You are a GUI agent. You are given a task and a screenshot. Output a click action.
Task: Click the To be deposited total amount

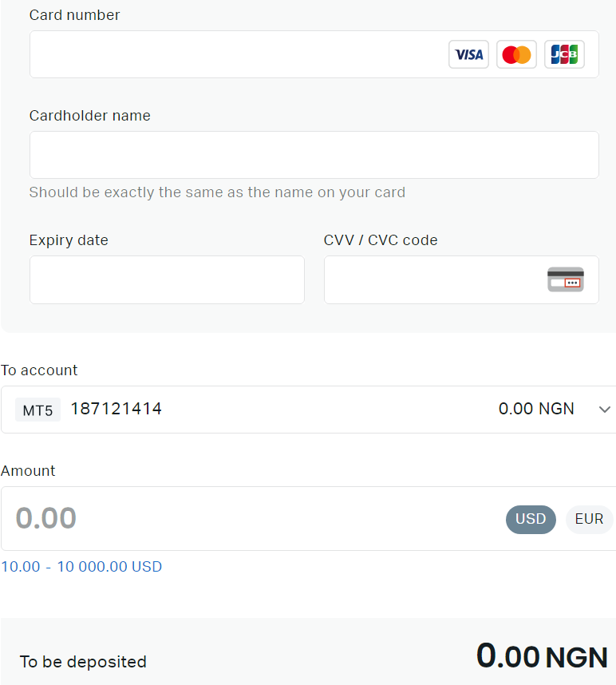(542, 657)
